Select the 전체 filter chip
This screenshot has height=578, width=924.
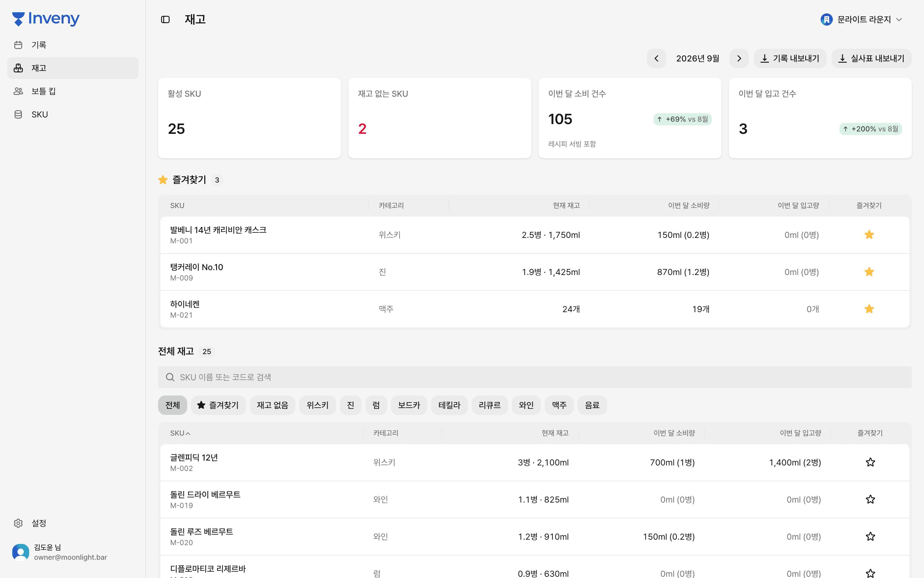(x=173, y=405)
